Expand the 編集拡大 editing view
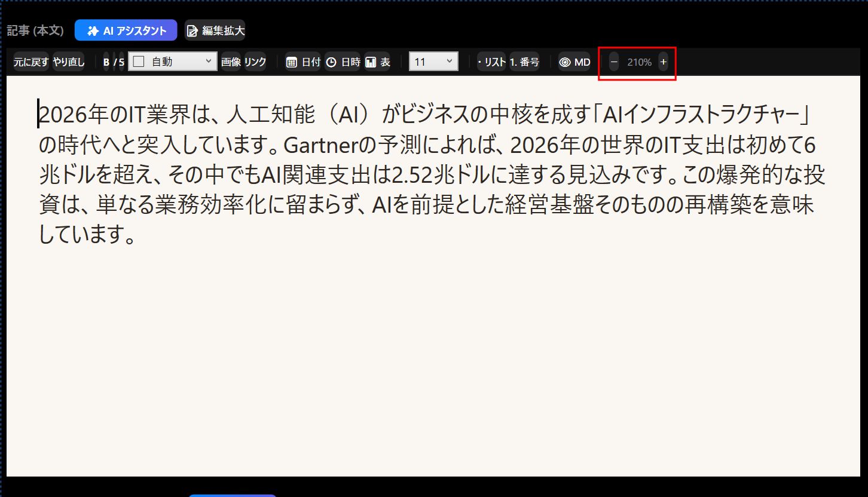 tap(215, 30)
